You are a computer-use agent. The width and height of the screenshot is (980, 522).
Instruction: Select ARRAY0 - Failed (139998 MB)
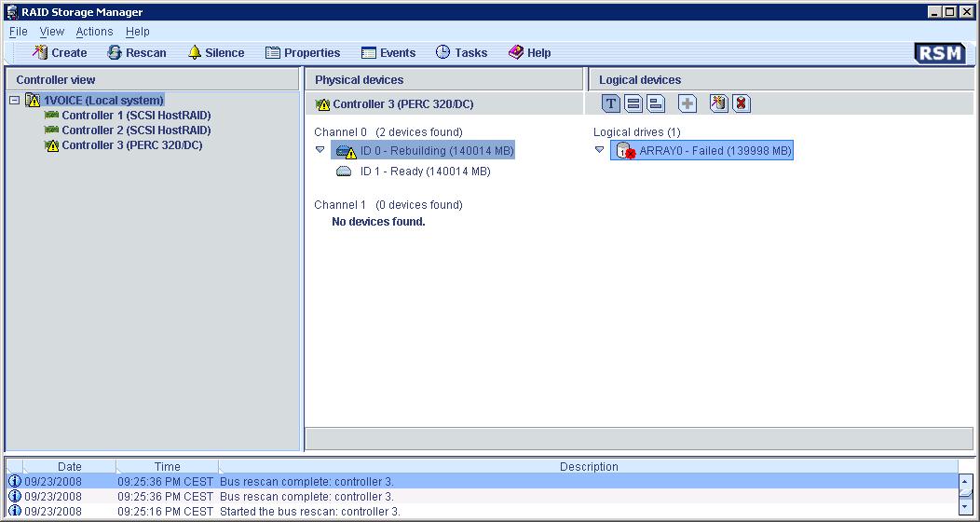click(701, 150)
